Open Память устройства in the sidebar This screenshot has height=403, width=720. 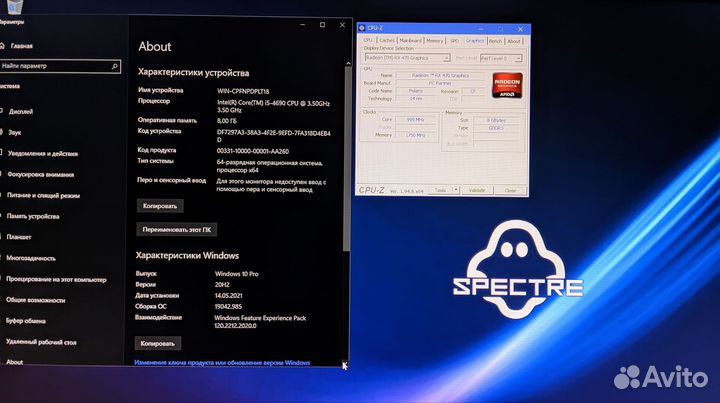33,217
